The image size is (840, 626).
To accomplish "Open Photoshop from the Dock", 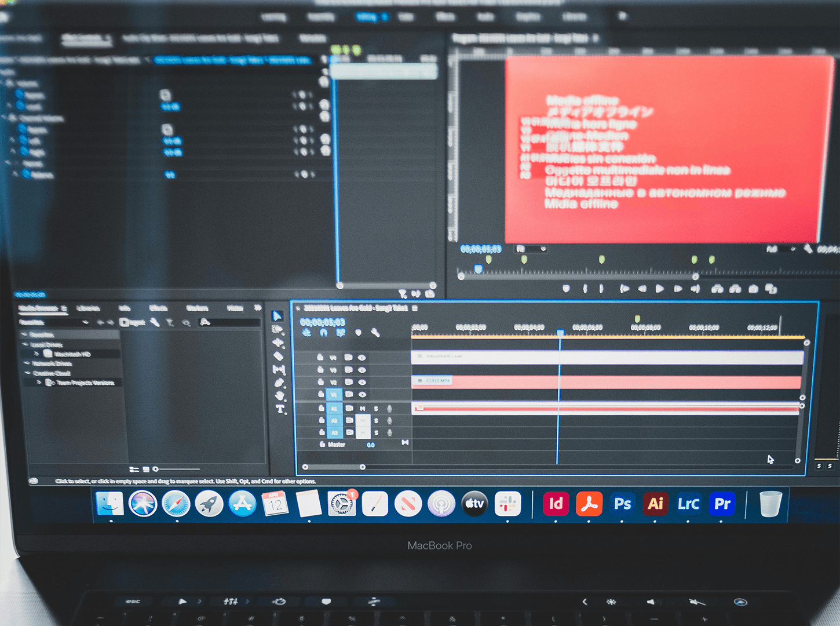I will (622, 504).
